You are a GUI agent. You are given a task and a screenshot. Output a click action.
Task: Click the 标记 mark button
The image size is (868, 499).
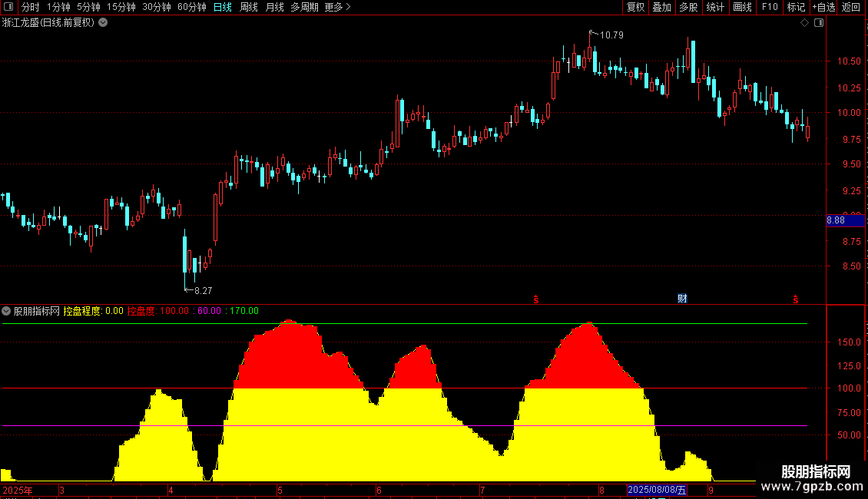796,7
